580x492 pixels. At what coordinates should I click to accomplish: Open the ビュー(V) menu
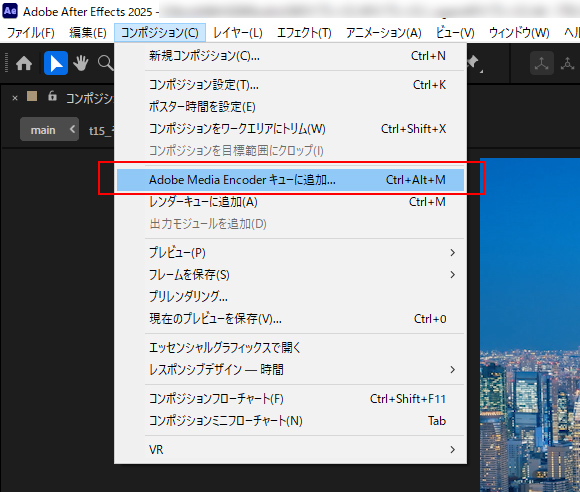[x=455, y=33]
